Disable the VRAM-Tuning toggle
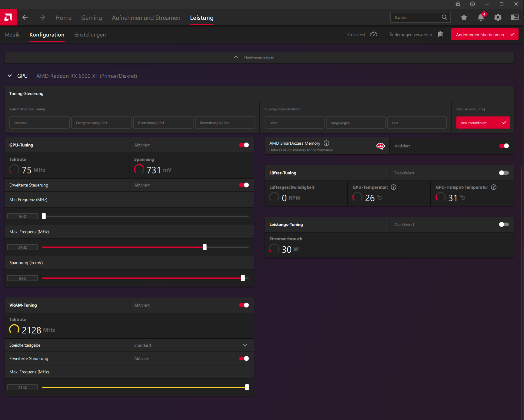524x420 pixels. (244, 305)
